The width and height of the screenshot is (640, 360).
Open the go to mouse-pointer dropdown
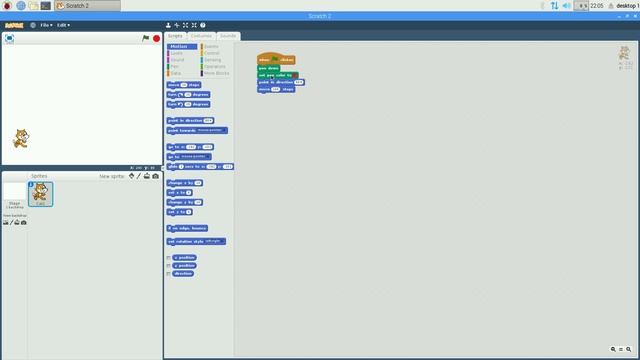pyautogui.click(x=195, y=157)
